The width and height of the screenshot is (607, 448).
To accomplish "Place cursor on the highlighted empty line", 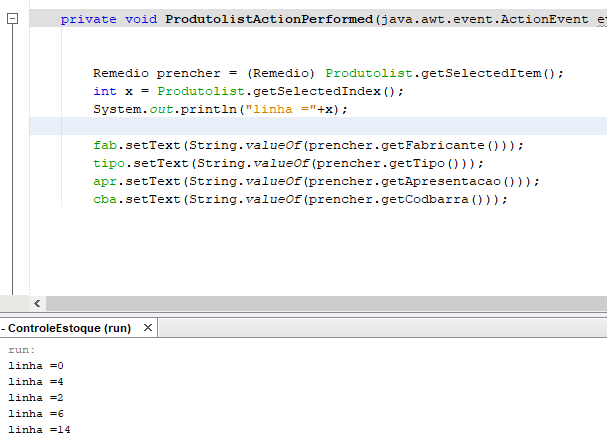I will pyautogui.click(x=318, y=126).
